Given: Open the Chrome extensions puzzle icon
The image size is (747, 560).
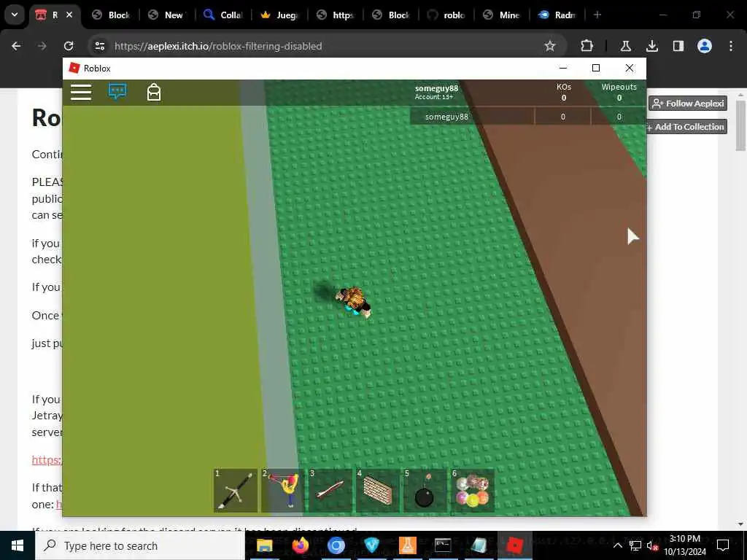Looking at the screenshot, I should point(587,46).
